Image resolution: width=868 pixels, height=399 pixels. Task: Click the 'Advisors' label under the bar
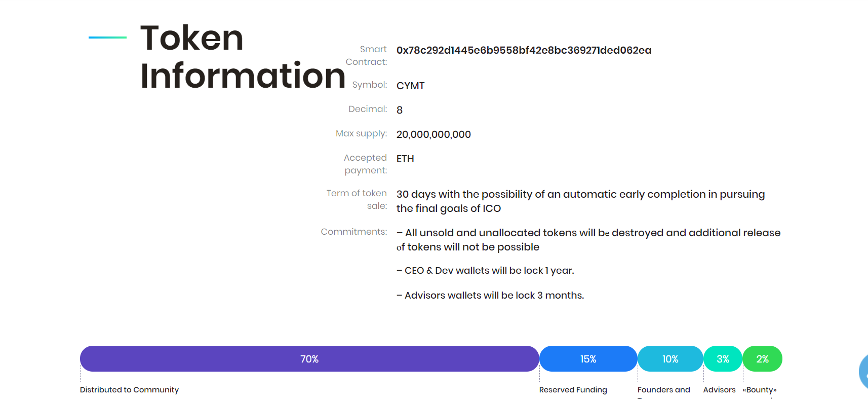tap(719, 390)
